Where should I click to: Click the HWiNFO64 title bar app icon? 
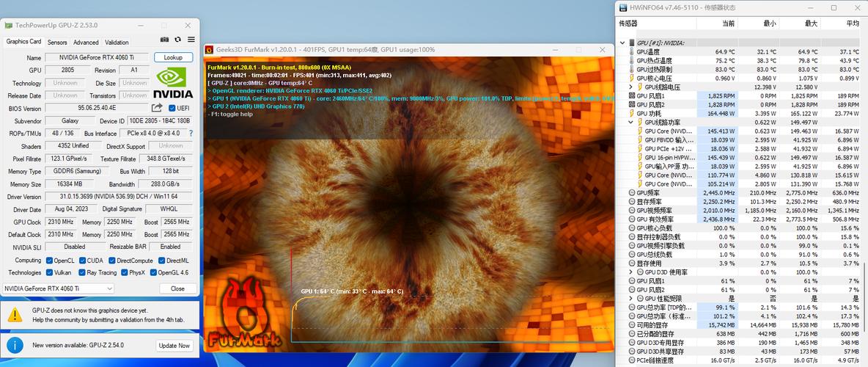point(622,8)
